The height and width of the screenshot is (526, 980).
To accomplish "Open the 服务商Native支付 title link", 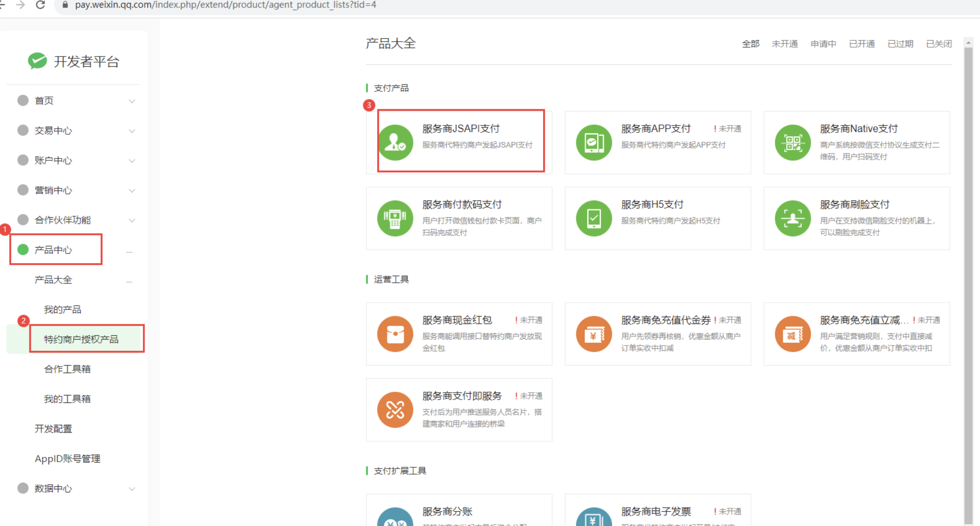I will tap(859, 129).
